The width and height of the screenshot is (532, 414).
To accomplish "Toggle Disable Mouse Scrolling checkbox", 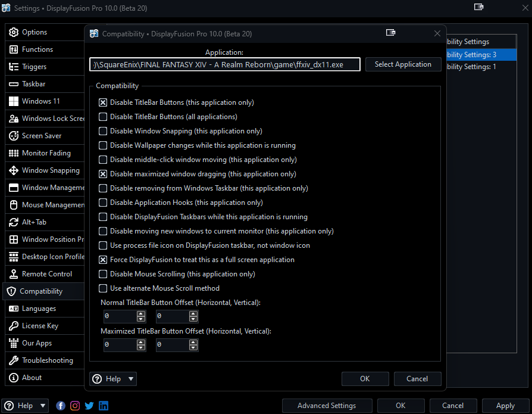I will 104,274.
